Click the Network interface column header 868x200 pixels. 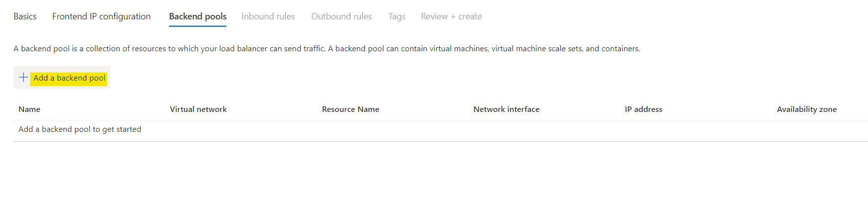[506, 109]
